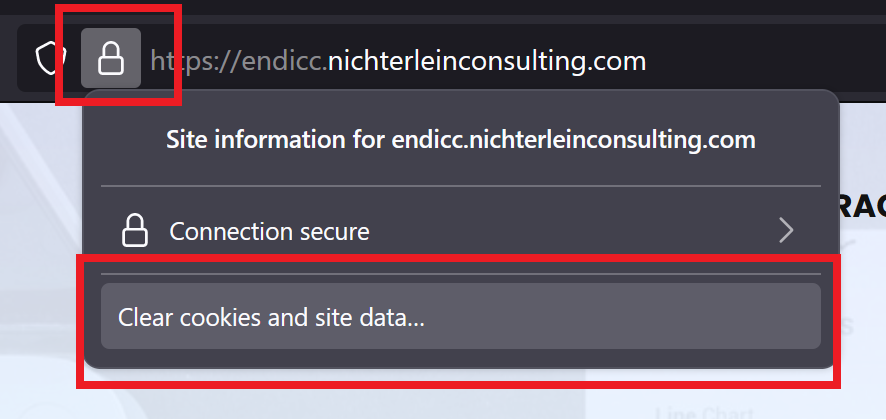Click page background left of the popup
Screen dimensions: 886x420
point(40,250)
